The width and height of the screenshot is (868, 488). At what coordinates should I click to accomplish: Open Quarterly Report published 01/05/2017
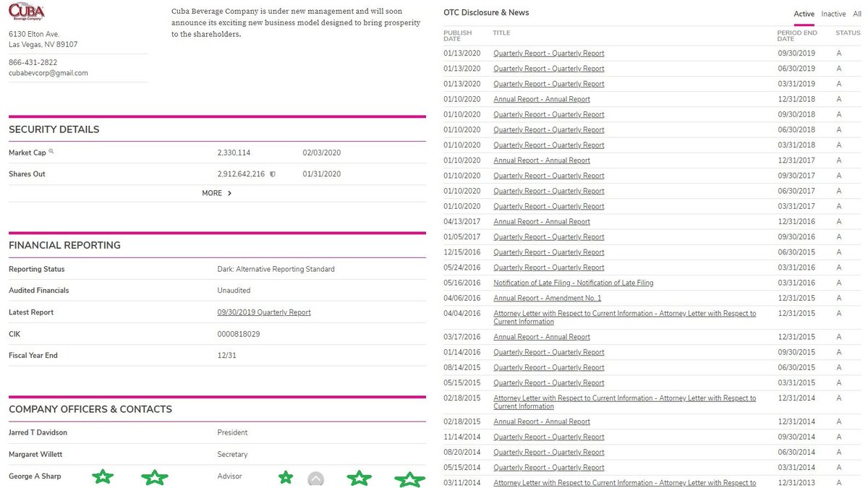[549, 237]
